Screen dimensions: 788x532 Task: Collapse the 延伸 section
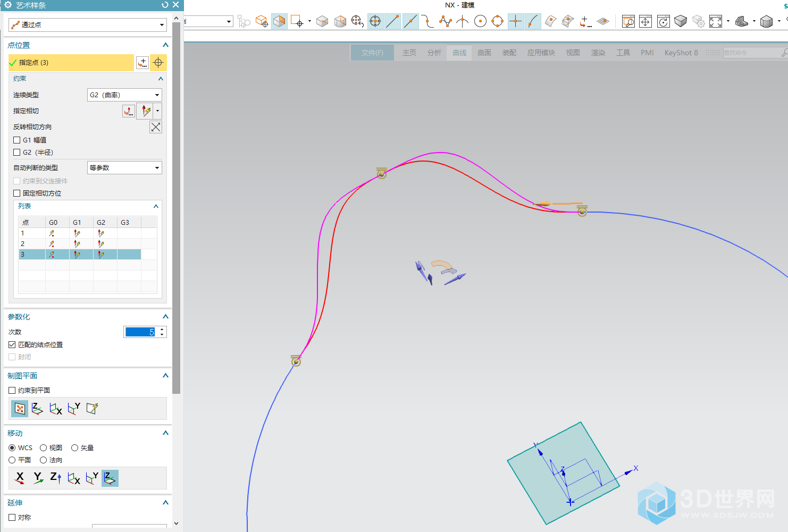coord(165,503)
